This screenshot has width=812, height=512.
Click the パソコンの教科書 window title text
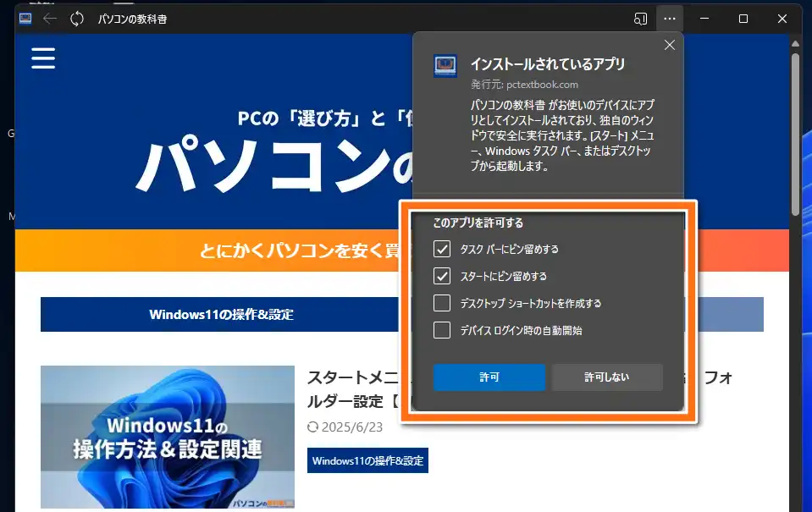click(x=133, y=19)
